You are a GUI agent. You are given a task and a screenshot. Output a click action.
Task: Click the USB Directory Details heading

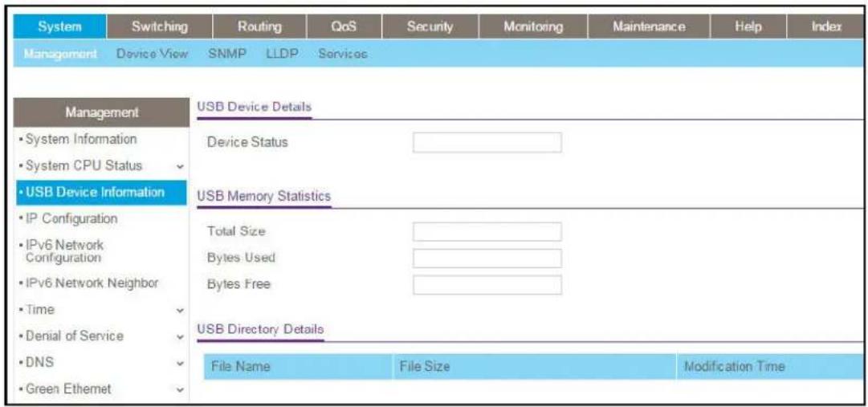260,329
